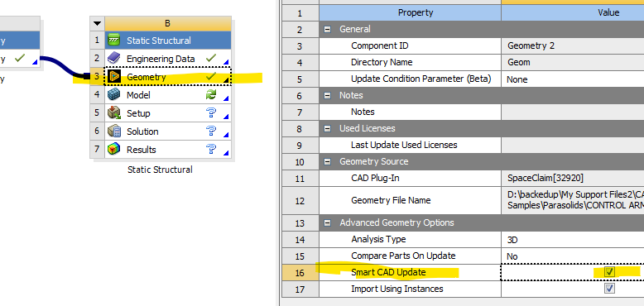
Task: Collapse the Advanced Geometry Options group
Action: [x=327, y=223]
